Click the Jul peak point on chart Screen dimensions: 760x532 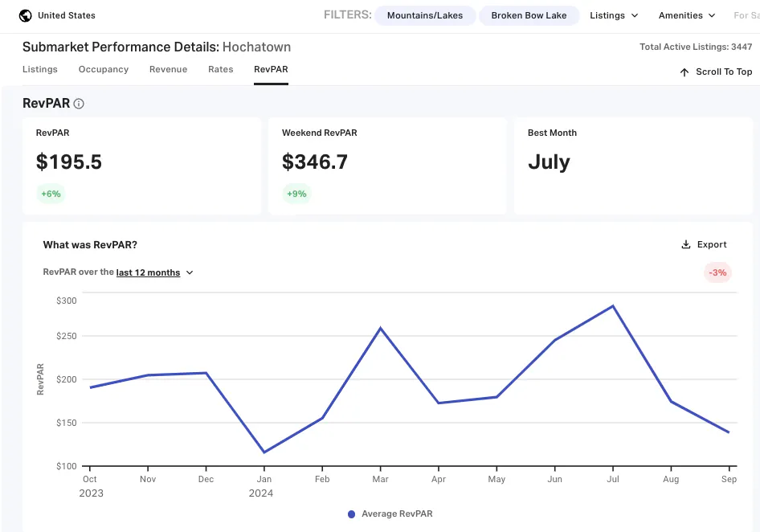click(613, 306)
